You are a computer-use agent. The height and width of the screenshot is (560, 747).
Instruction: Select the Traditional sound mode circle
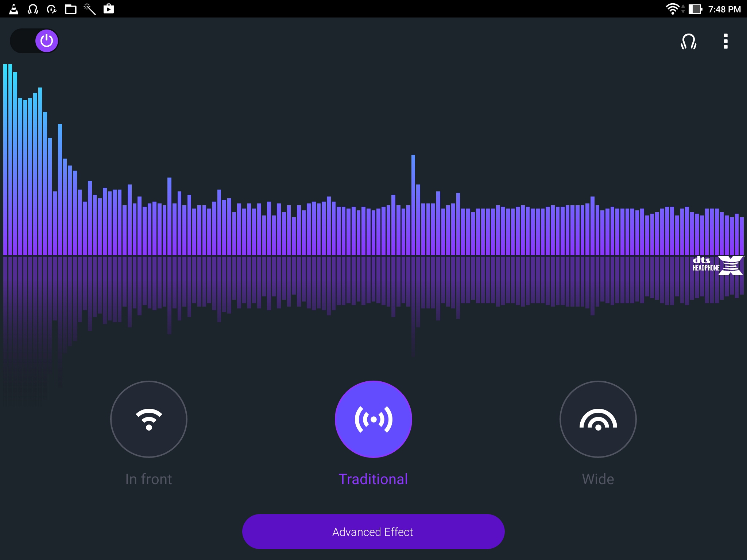373,419
